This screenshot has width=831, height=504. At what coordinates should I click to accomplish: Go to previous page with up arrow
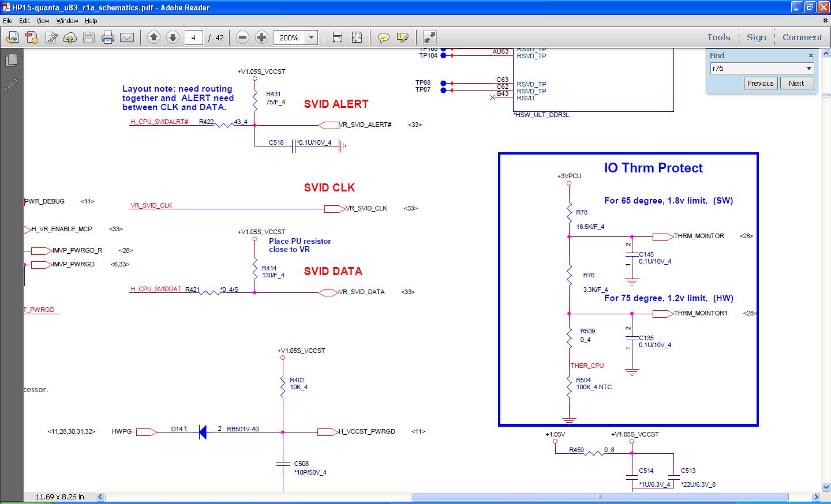(x=154, y=37)
